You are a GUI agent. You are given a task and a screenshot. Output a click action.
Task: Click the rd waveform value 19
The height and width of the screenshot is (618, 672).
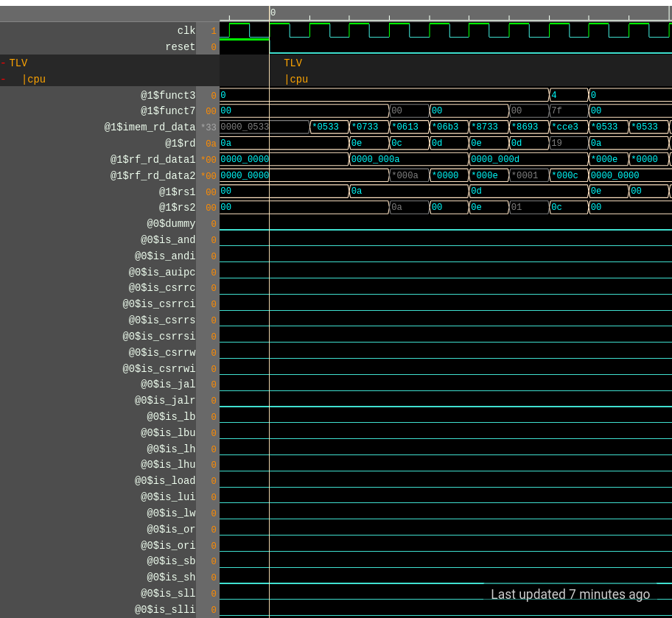[569, 143]
